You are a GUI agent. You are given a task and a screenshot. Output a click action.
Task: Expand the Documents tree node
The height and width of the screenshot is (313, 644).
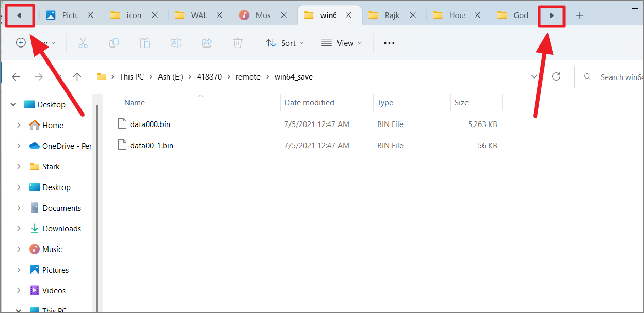point(19,208)
